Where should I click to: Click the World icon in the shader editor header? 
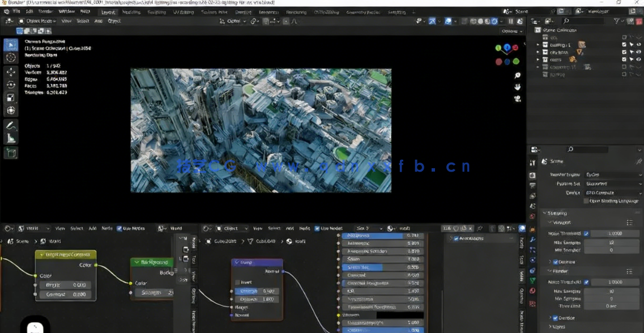point(20,228)
